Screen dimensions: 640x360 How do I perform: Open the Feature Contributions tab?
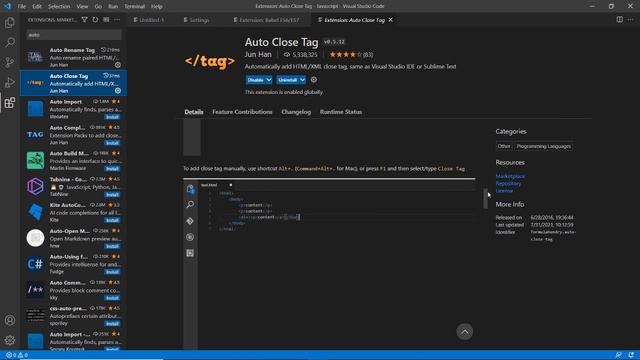[x=242, y=112]
